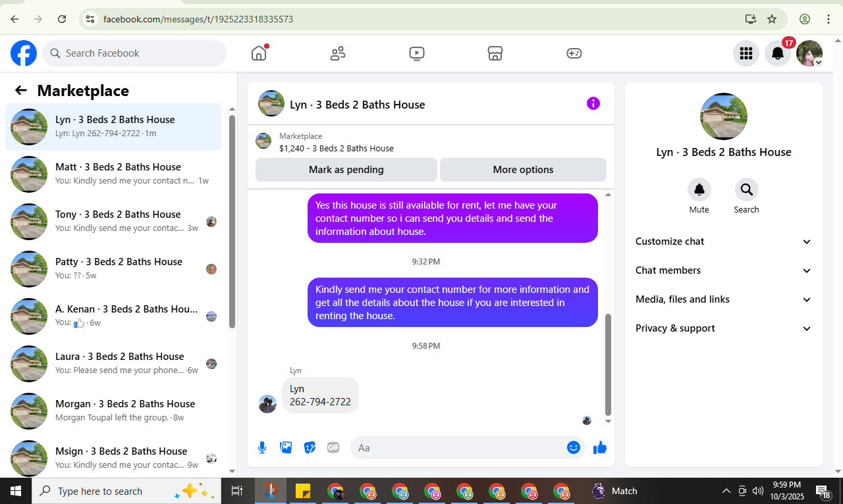The image size is (843, 504).
Task: Mute this chat with the bell icon
Action: (x=699, y=189)
